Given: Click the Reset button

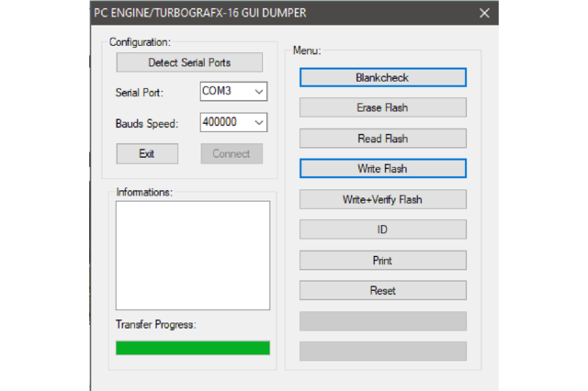Looking at the screenshot, I should [383, 290].
